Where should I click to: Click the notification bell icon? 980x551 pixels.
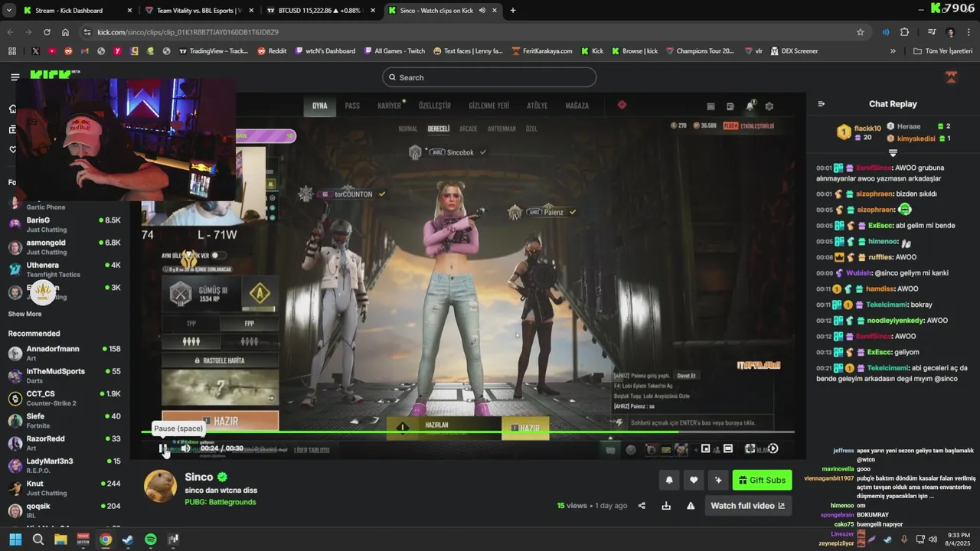click(669, 480)
